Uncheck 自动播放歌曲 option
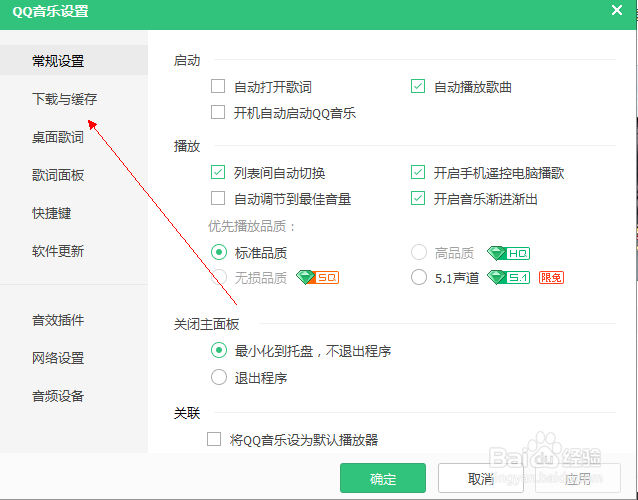 coord(418,86)
